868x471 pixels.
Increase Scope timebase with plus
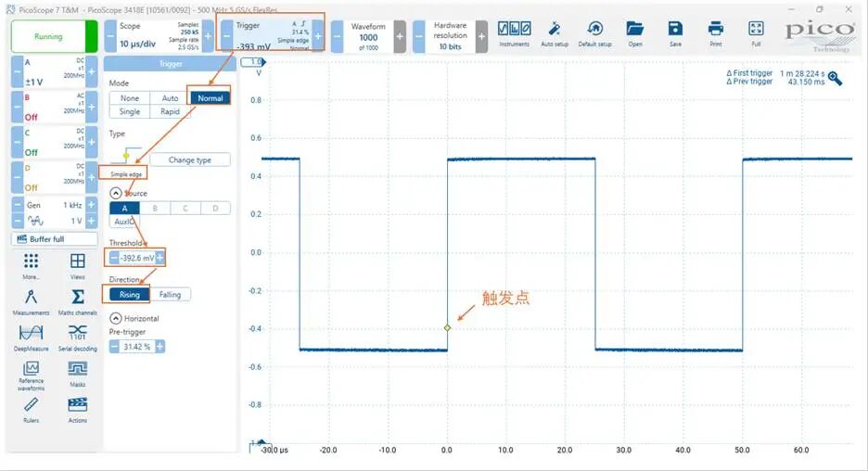click(208, 36)
